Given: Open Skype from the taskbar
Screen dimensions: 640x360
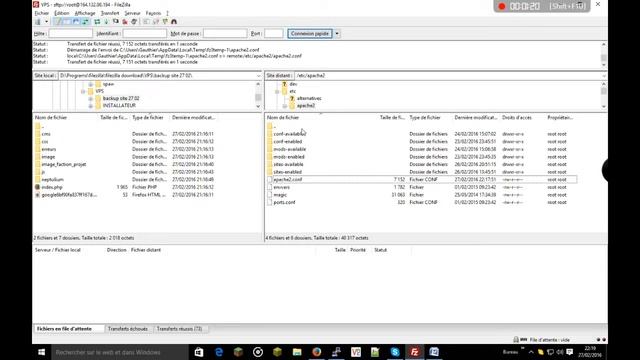Looking at the screenshot, I should [395, 352].
